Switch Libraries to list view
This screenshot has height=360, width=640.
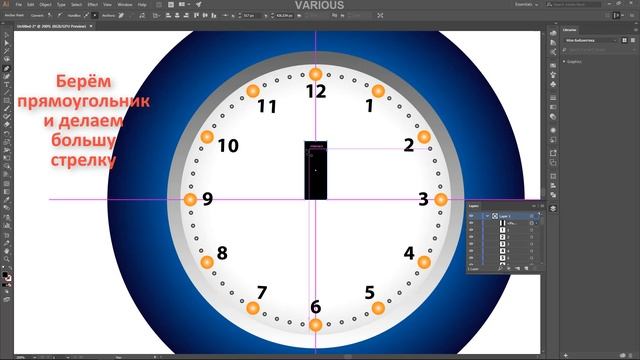point(633,40)
